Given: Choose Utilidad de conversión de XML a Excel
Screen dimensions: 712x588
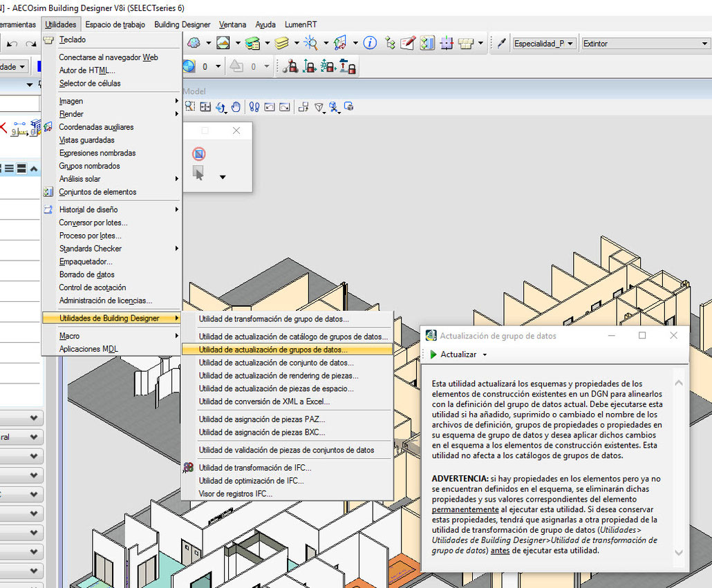Looking at the screenshot, I should (287, 401).
